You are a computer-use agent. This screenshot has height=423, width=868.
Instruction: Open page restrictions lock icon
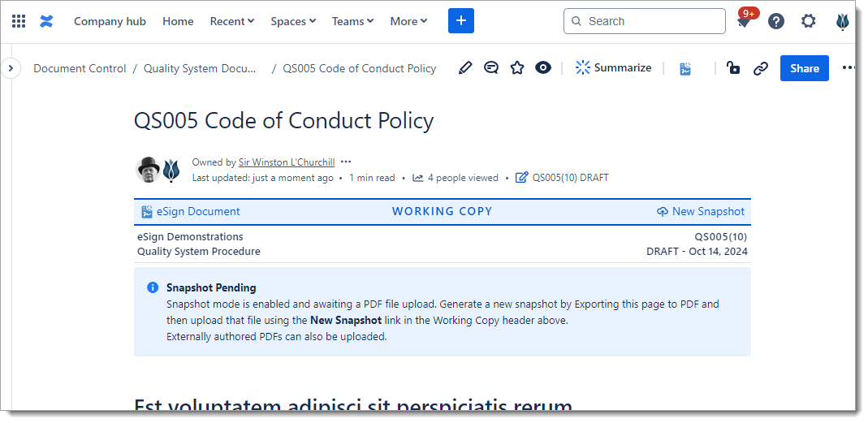coord(733,68)
